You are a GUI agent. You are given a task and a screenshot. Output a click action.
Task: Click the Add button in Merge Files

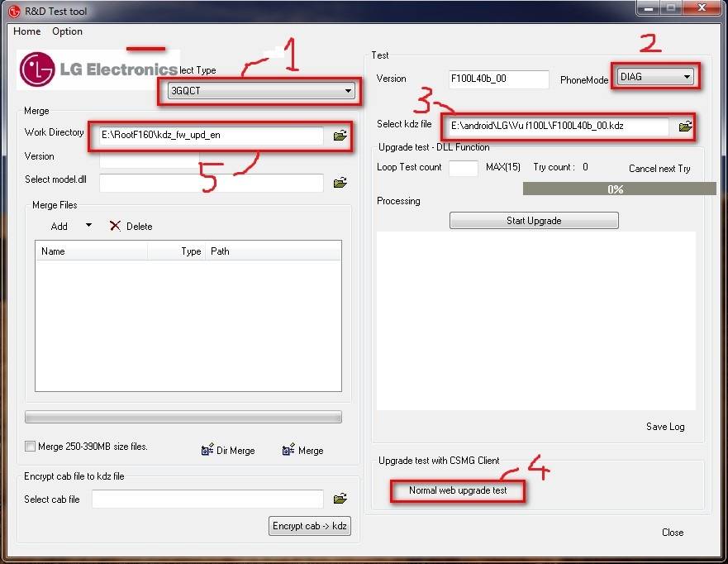click(59, 227)
